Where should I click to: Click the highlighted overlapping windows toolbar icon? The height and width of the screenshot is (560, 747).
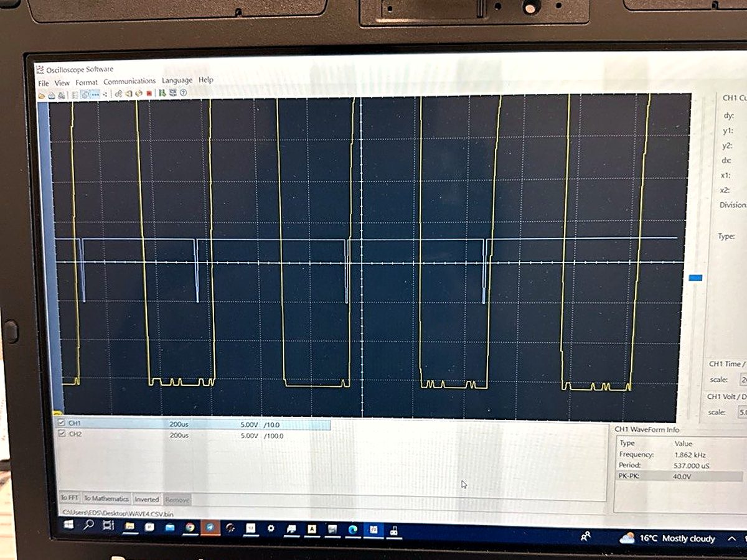(x=85, y=95)
